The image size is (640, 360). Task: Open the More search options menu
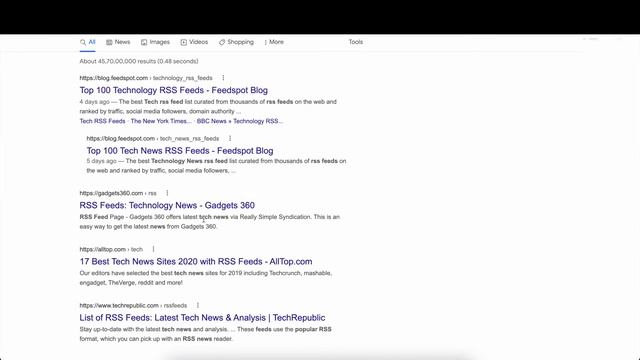274,42
